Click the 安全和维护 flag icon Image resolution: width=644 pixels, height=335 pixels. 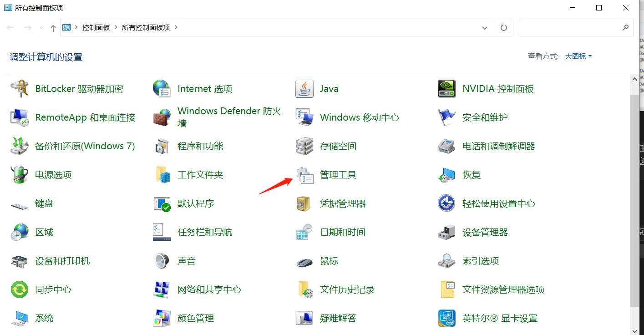coord(447,117)
